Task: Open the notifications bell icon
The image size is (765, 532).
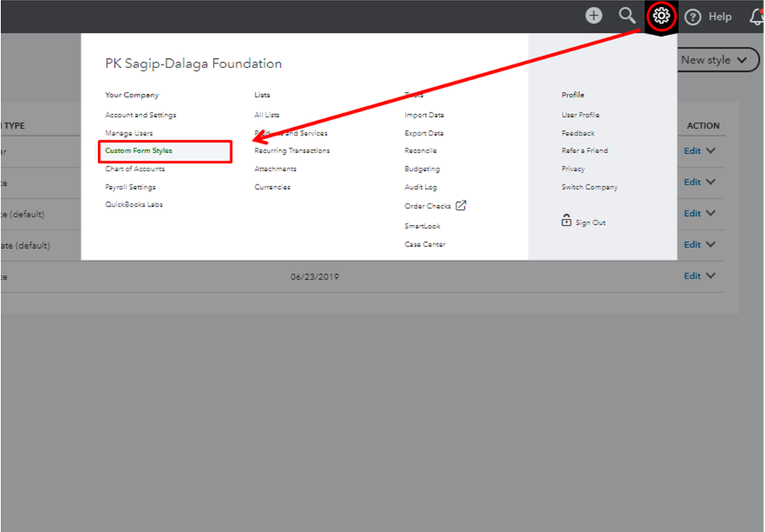Action: [x=757, y=17]
